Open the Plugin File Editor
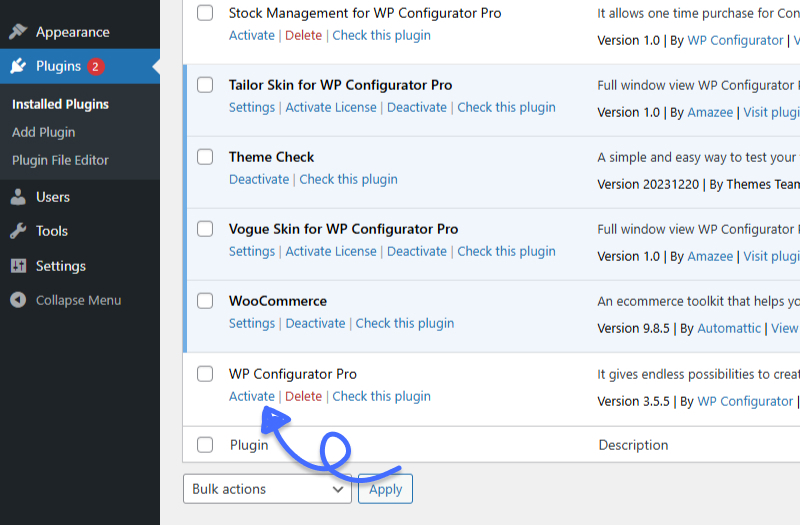Image resolution: width=800 pixels, height=525 pixels. pos(60,160)
